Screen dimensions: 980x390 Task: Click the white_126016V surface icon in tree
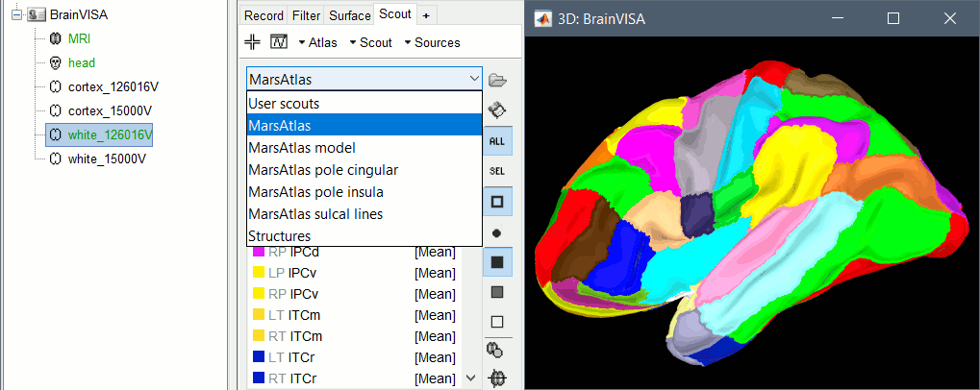click(56, 134)
